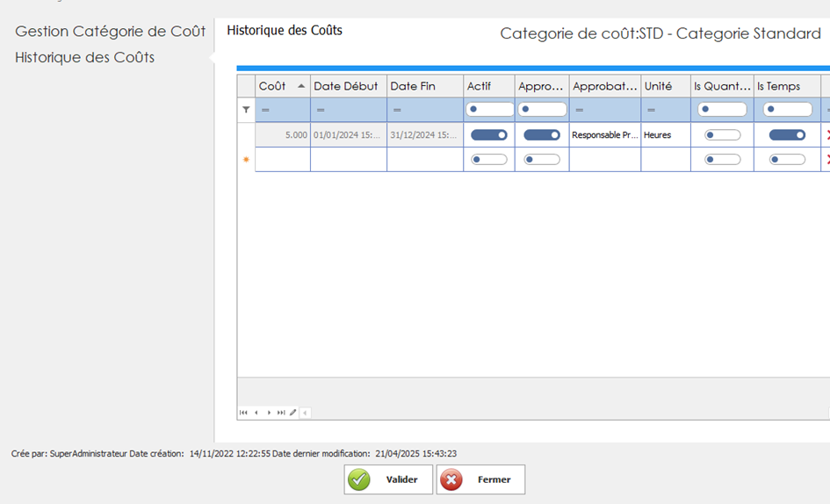Delete the 5.000 cost row with red X
This screenshot has width=830, height=504.
[x=826, y=135]
